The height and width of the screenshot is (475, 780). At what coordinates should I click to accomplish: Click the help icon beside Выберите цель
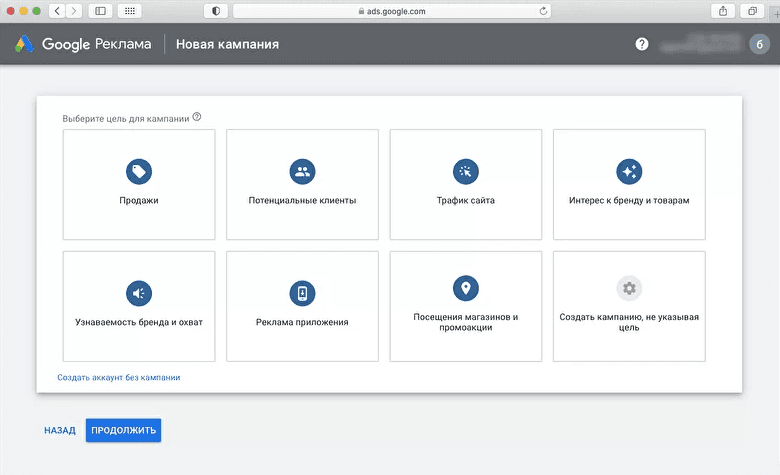click(197, 117)
